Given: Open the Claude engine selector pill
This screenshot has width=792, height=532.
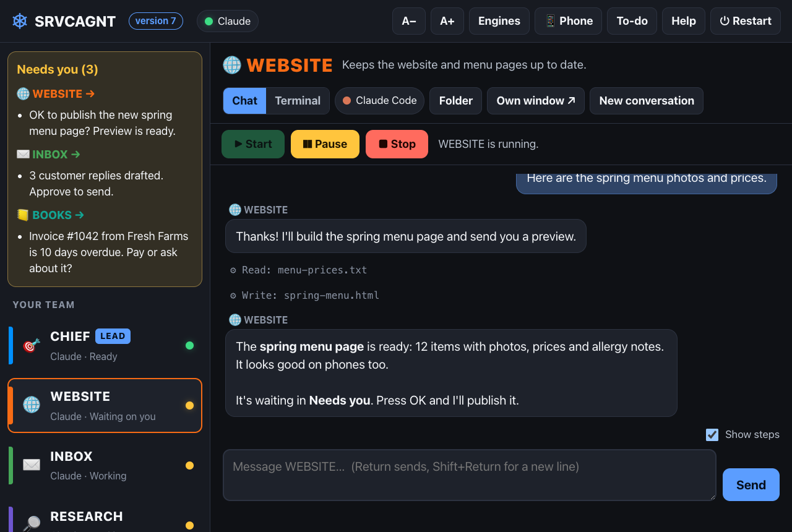Looking at the screenshot, I should pos(228,21).
